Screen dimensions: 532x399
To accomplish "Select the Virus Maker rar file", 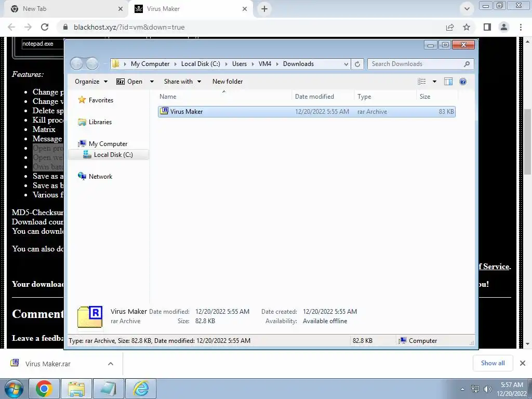I will [x=307, y=112].
